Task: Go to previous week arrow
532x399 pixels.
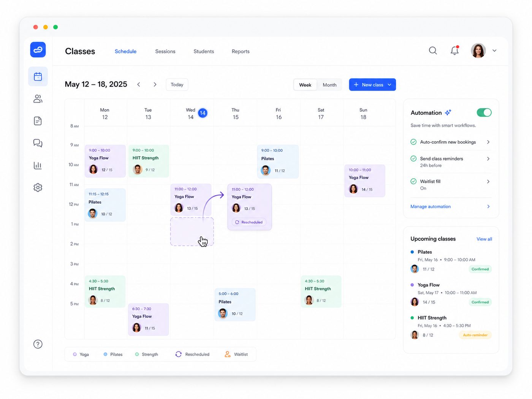Action: pyautogui.click(x=139, y=84)
